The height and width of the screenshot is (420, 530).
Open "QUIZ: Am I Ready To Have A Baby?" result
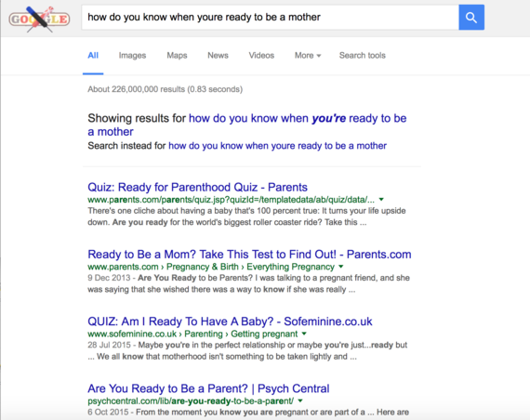[230, 322]
